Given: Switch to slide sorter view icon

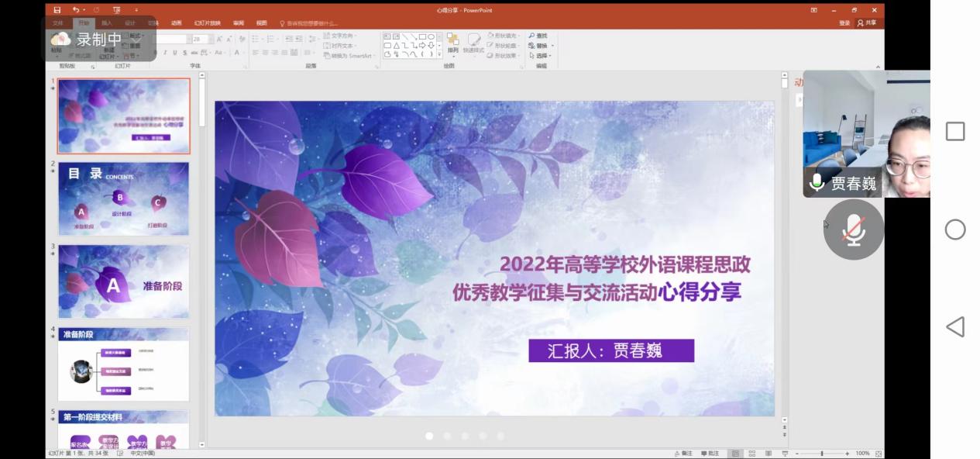Looking at the screenshot, I should (x=751, y=454).
